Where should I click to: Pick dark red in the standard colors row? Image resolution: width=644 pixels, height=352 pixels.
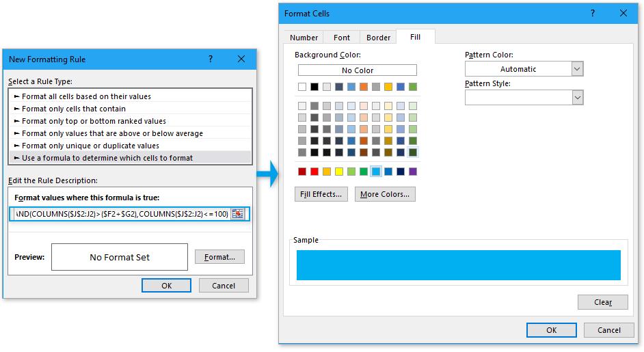(302, 172)
